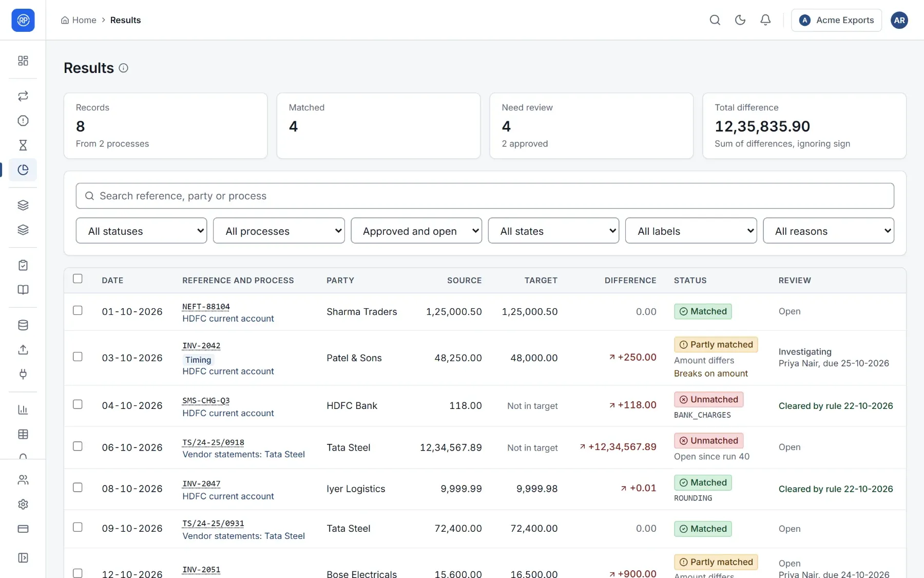
Task: Open the All reasons dropdown
Action: pos(829,231)
